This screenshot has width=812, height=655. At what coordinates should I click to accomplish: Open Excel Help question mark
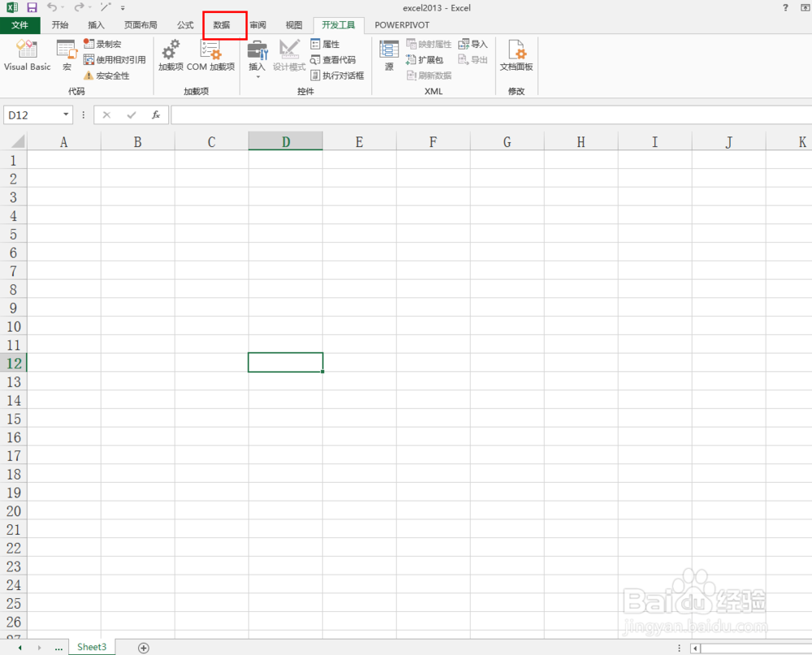click(x=785, y=7)
